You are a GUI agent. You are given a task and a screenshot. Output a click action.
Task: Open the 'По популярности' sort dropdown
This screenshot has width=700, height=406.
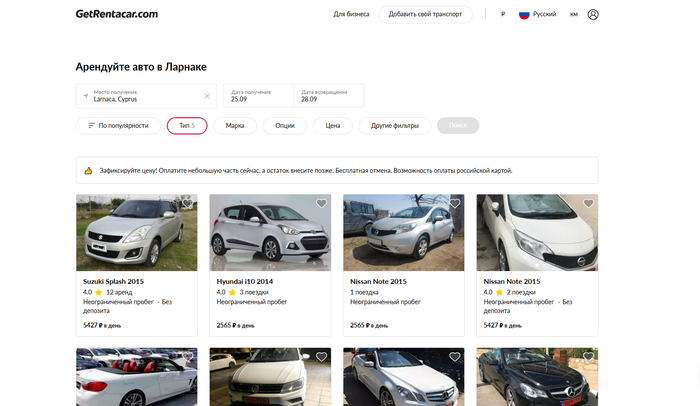(x=118, y=126)
